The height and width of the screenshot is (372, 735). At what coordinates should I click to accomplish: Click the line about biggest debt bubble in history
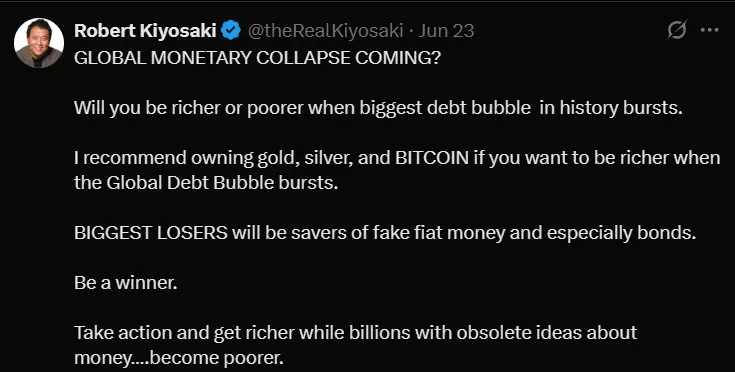tap(378, 108)
